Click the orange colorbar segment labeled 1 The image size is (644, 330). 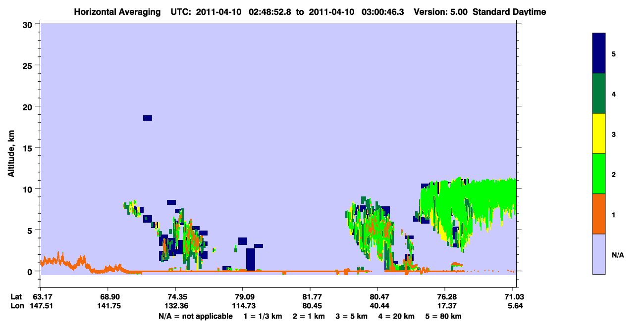[599, 214]
